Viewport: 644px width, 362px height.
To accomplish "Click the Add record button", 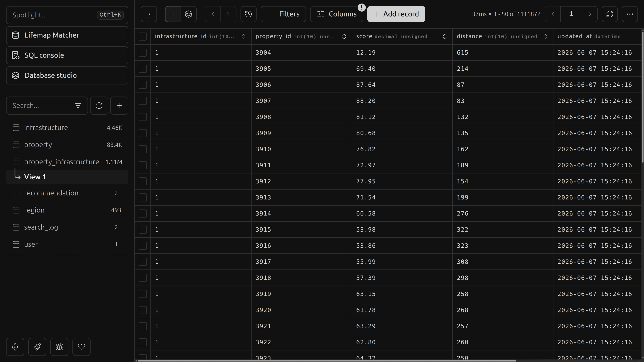I will [396, 14].
